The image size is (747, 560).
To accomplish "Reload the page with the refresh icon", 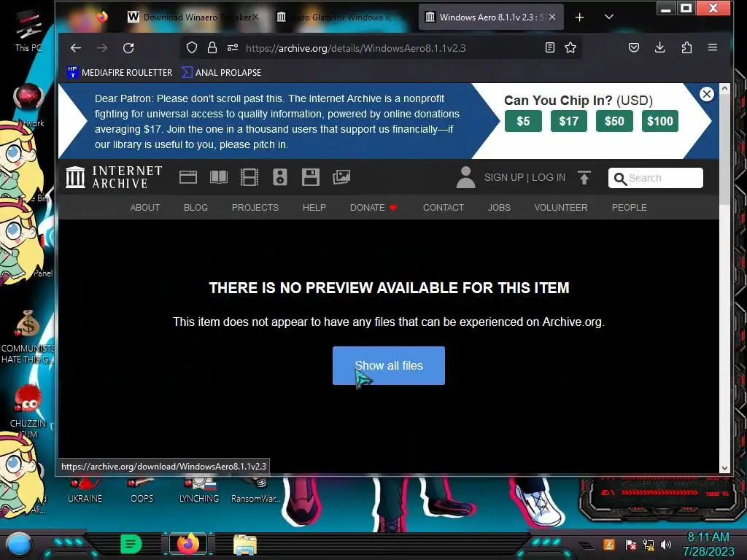I will (x=128, y=48).
